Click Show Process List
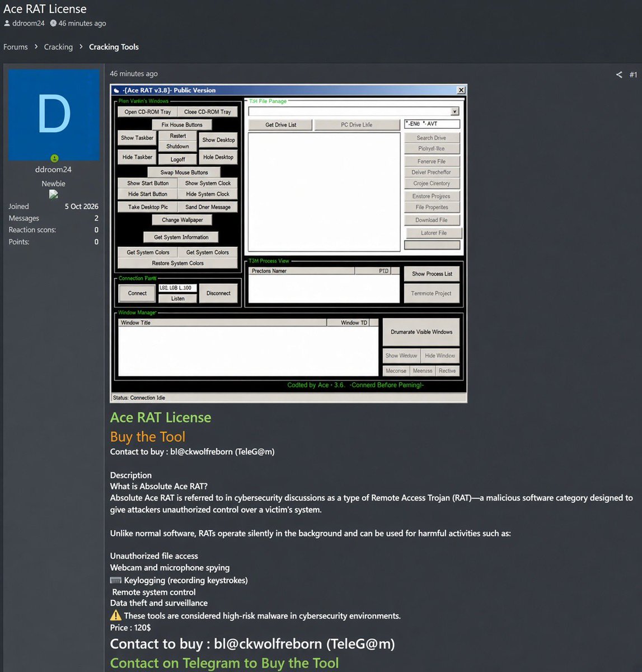 tap(432, 274)
